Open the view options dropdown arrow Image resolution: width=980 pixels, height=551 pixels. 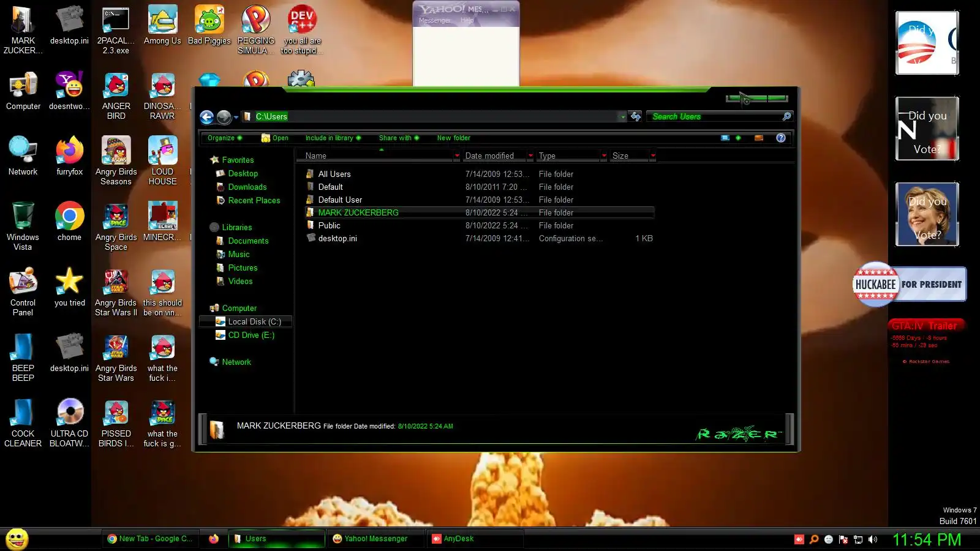[738, 138]
